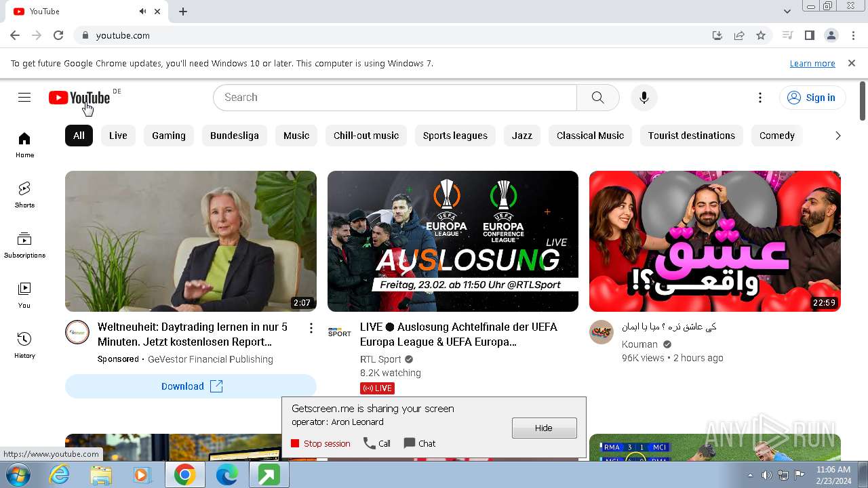Expand tab search dropdown arrow
868x488 pixels.
[x=787, y=11]
